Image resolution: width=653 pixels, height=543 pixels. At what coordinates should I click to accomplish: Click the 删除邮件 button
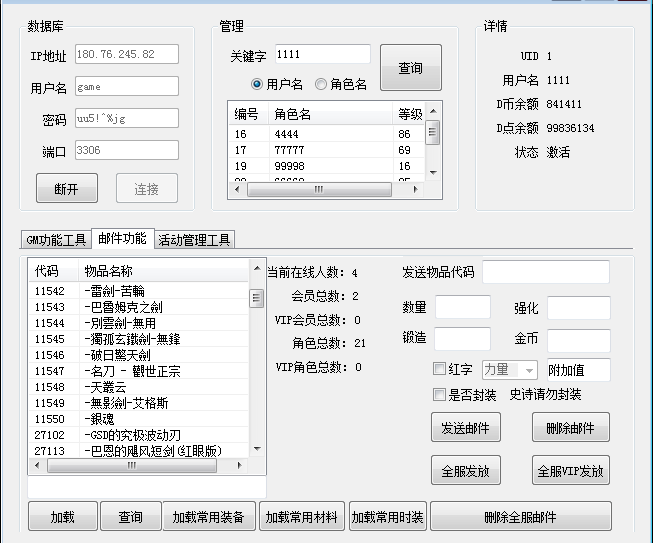(570, 428)
